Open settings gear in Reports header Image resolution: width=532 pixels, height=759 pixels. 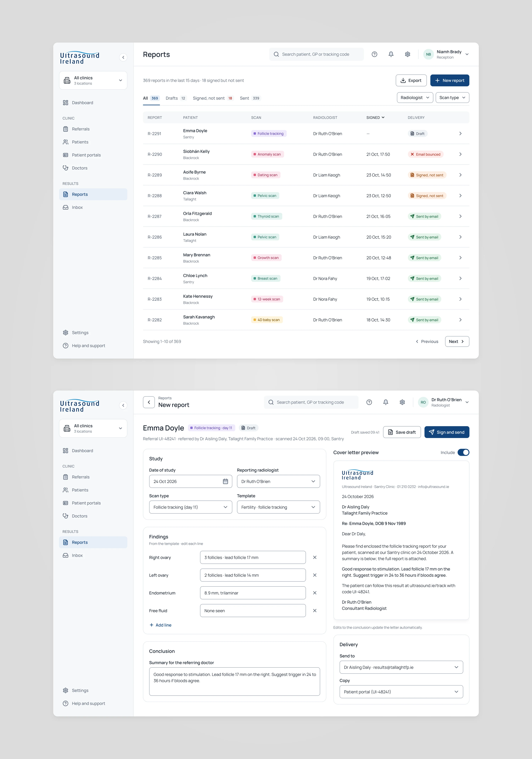tap(407, 54)
